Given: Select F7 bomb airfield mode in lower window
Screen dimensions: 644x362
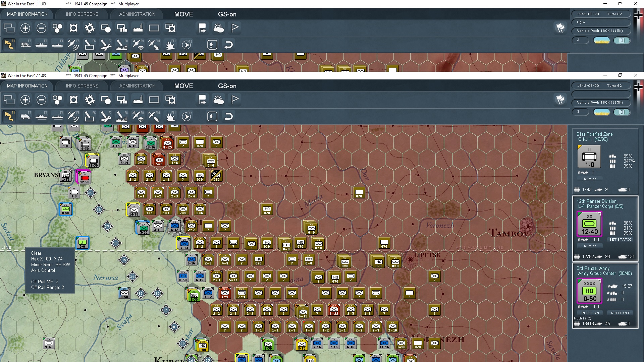Looking at the screenshot, I should (106, 117).
